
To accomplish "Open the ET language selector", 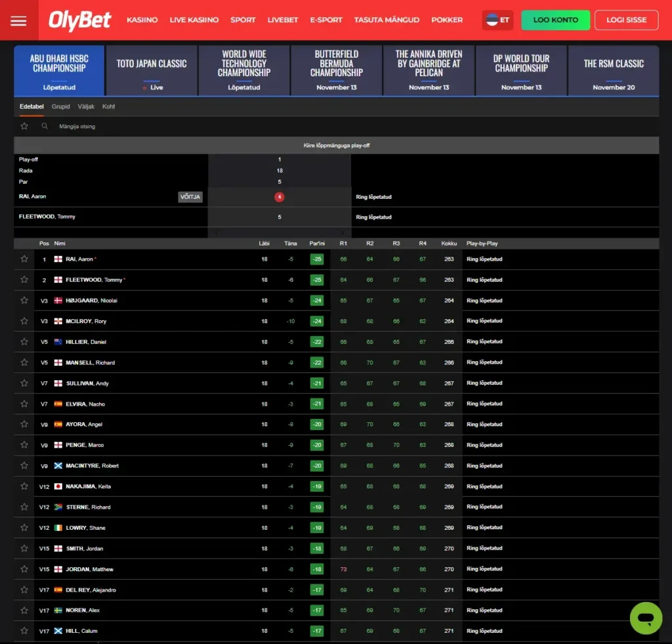I will (497, 20).
